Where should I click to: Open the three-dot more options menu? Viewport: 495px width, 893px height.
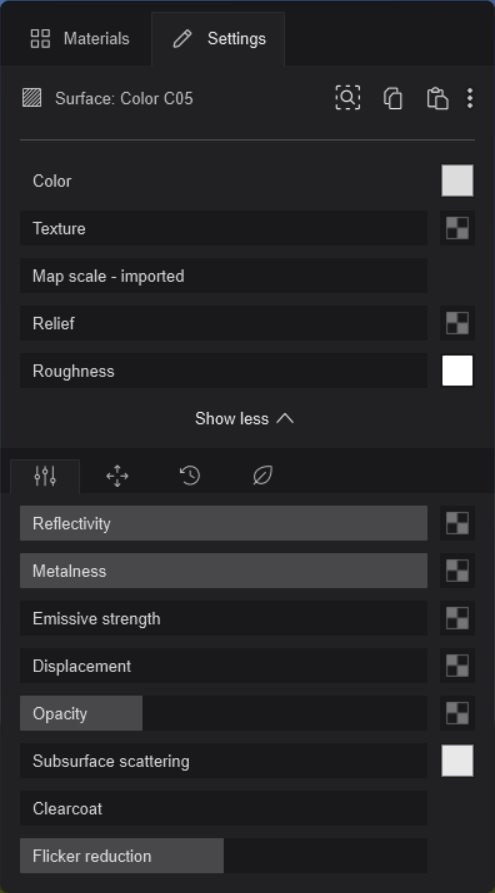pyautogui.click(x=470, y=98)
